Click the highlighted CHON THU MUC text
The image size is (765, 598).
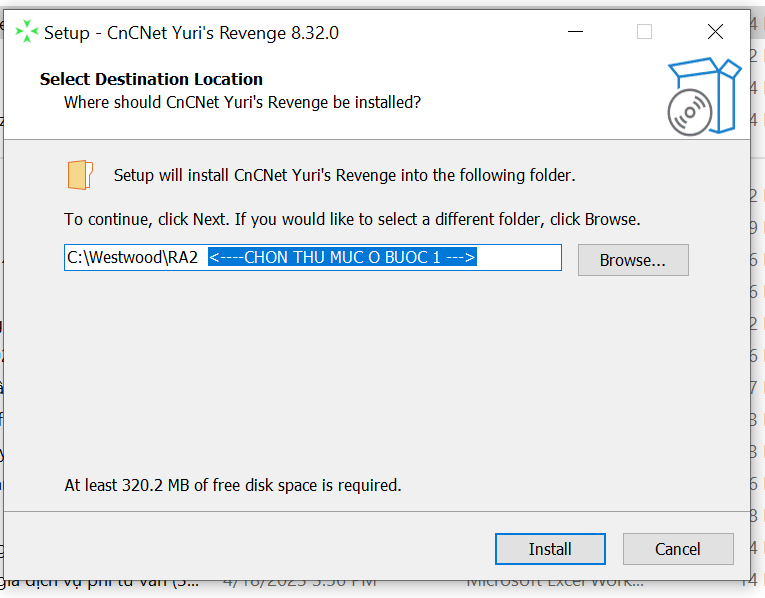342,258
